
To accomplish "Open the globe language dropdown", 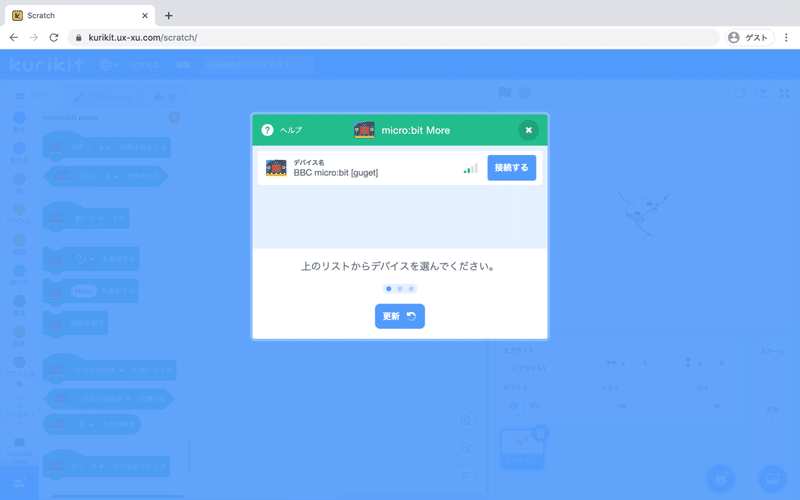I will (109, 65).
